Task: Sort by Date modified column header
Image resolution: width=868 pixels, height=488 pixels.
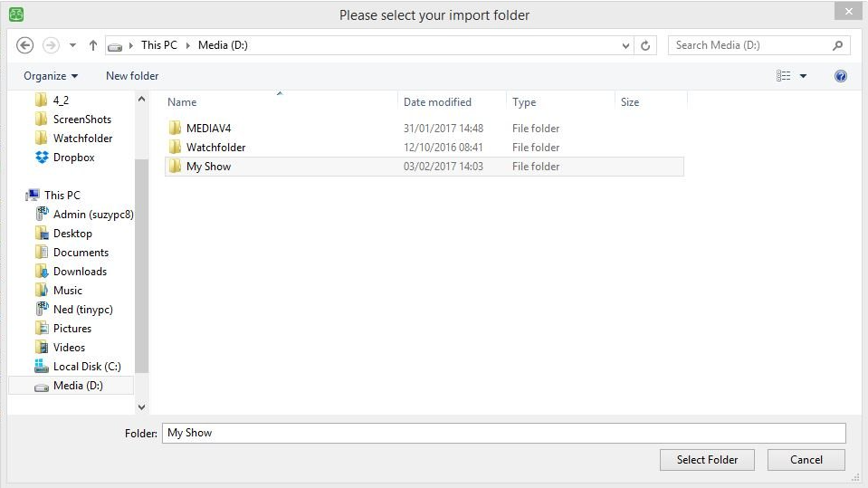Action: coord(437,102)
